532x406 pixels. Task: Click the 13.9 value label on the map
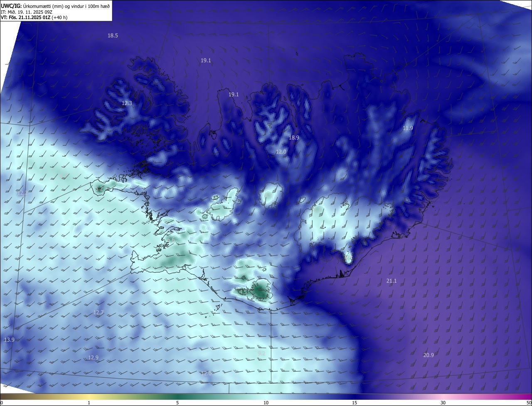(x=9, y=340)
